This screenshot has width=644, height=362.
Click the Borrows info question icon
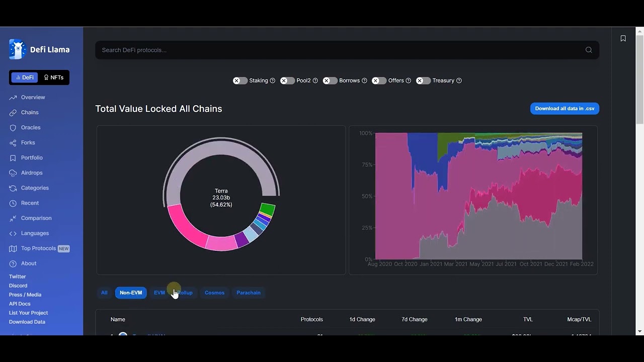pyautogui.click(x=364, y=80)
